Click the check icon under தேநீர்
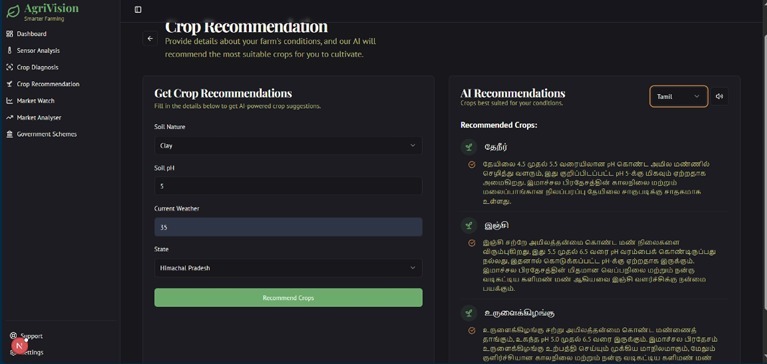Viewport: 767px width, 364px height. (x=472, y=165)
